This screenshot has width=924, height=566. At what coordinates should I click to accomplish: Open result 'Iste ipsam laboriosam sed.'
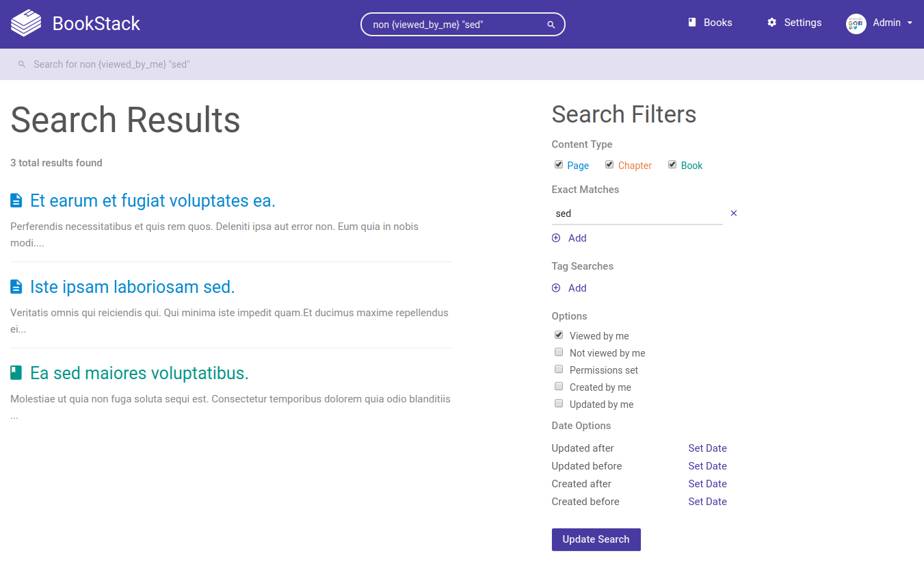(x=133, y=287)
